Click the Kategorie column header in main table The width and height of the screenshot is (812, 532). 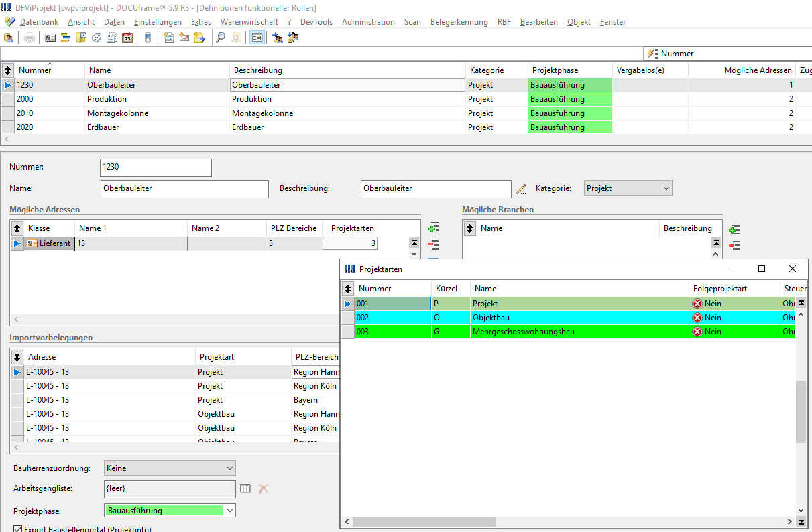[x=496, y=70]
